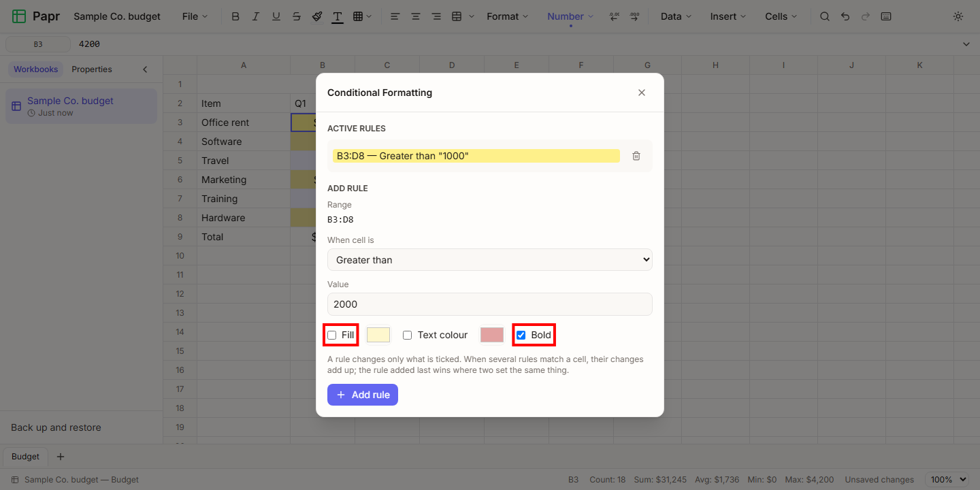This screenshot has height=490, width=980.
Task: Delete the B3:D8 Greater than rule
Action: 636,156
